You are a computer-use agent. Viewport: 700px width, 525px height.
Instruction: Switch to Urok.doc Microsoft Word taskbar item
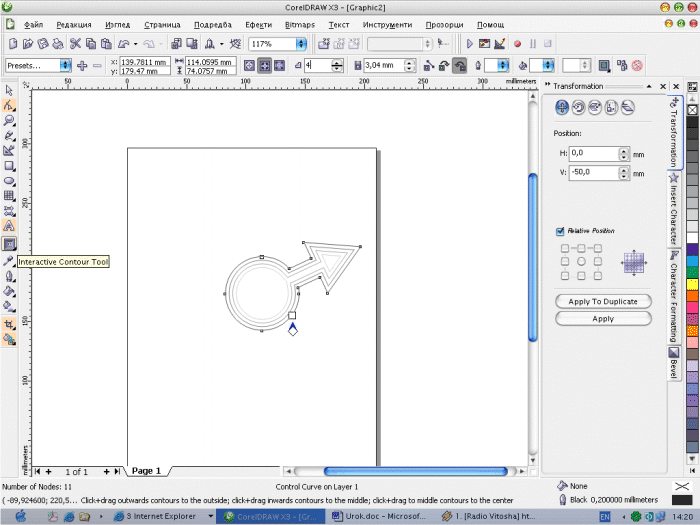coord(379,516)
